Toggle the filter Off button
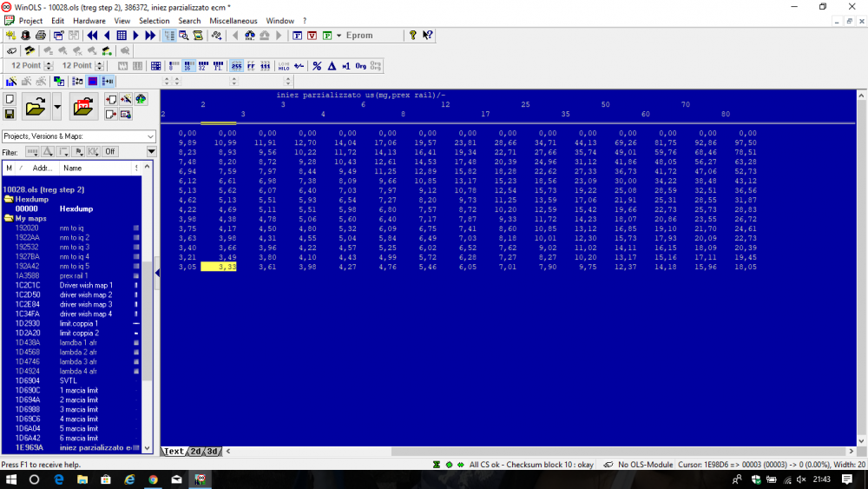The width and height of the screenshot is (868, 489). tap(110, 151)
